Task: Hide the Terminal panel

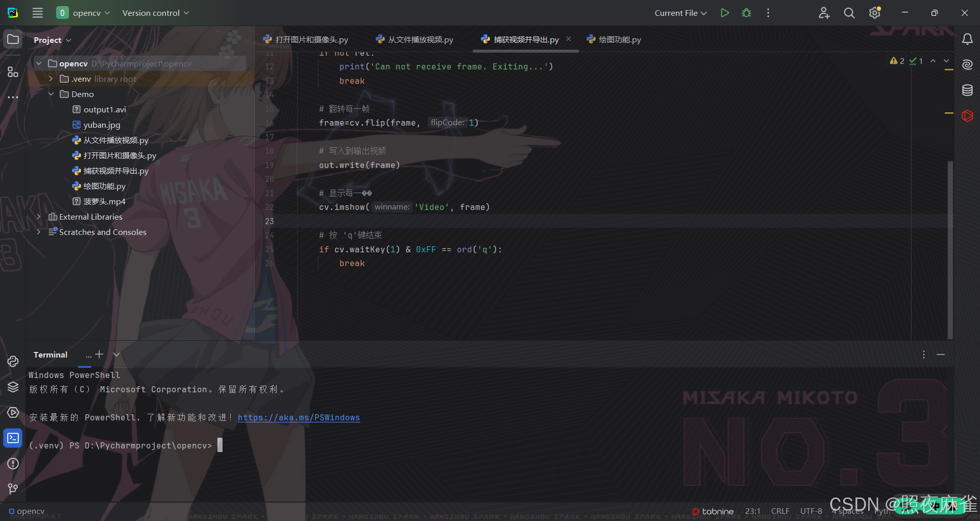Action: [941, 354]
